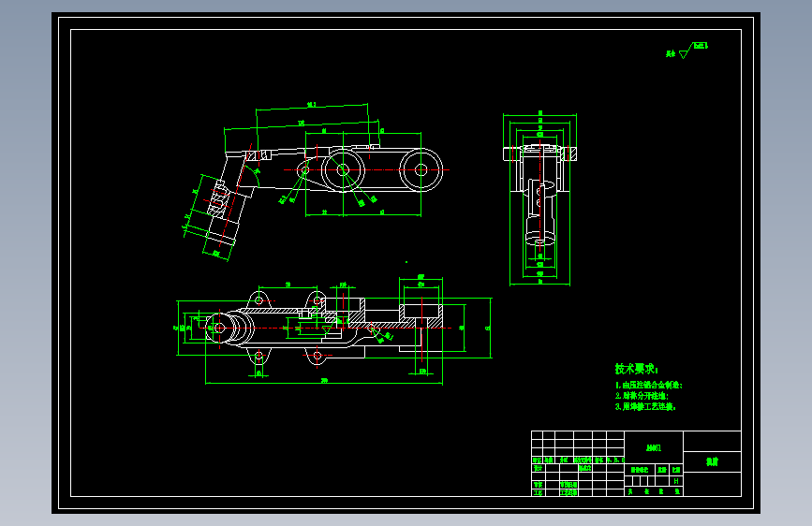Pick the small pivot circle left of the middle wheel
812x526 pixels.
point(304,169)
